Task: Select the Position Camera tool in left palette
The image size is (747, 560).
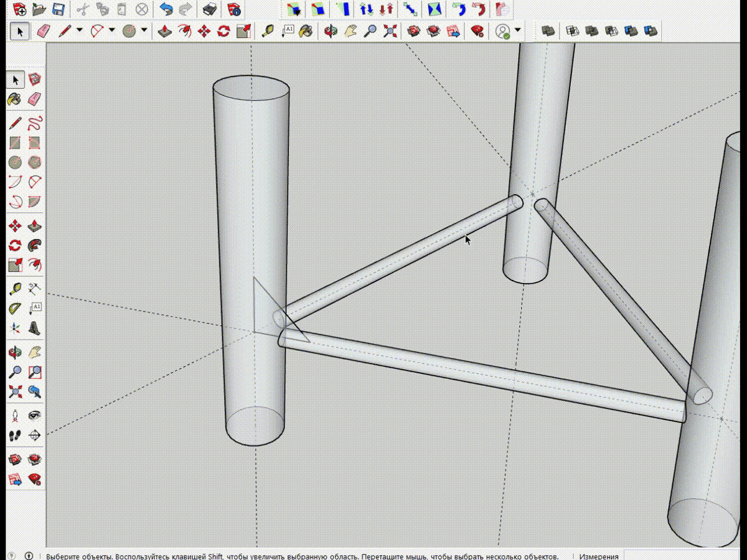Action: coord(16,415)
